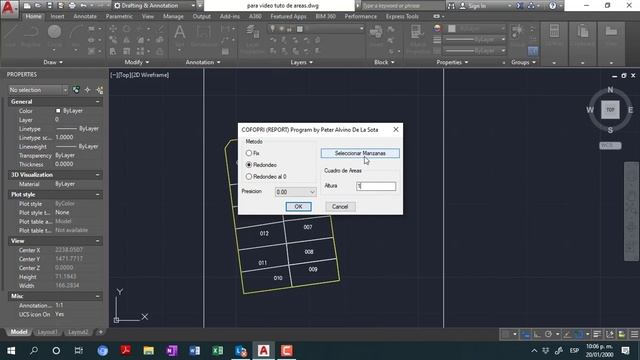Open the ribbon linetype ByLayer dropdown
Image resolution: width=640 pixels, height=360 pixels.
click(476, 51)
